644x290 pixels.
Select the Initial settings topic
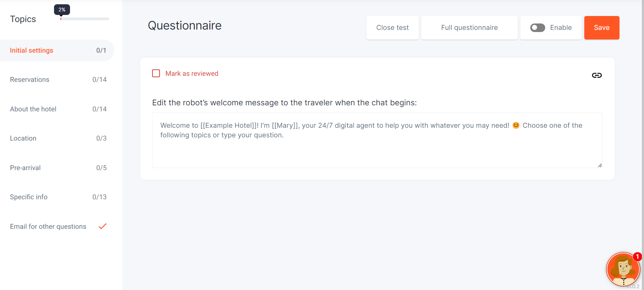click(57, 51)
